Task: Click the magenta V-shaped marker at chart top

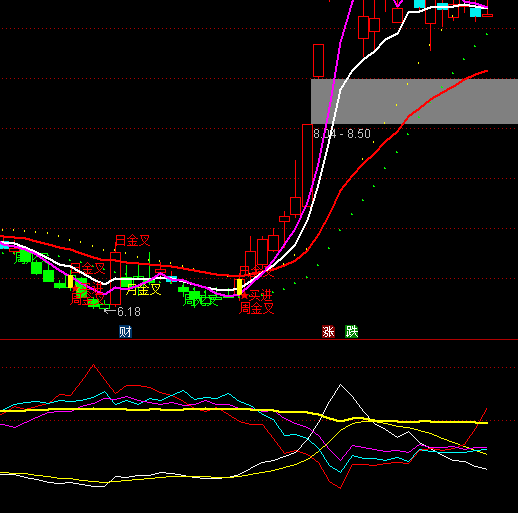Action: click(397, 3)
